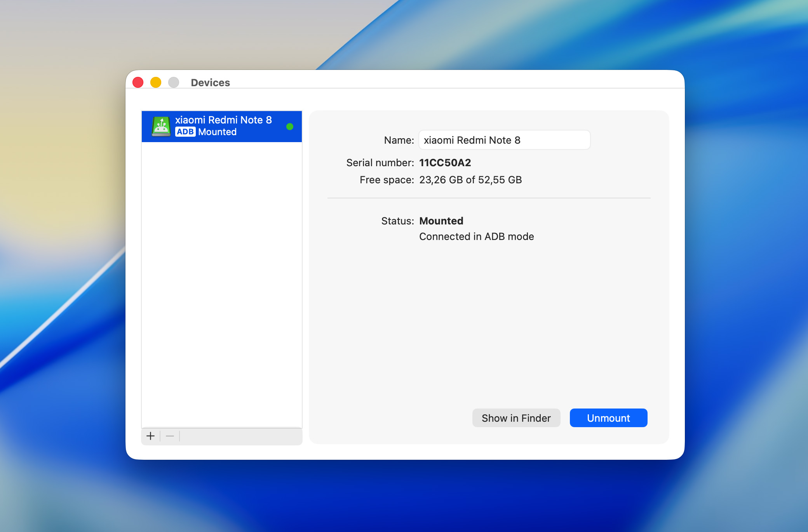Click the Mounted label in the sidebar entry

pyautogui.click(x=217, y=132)
